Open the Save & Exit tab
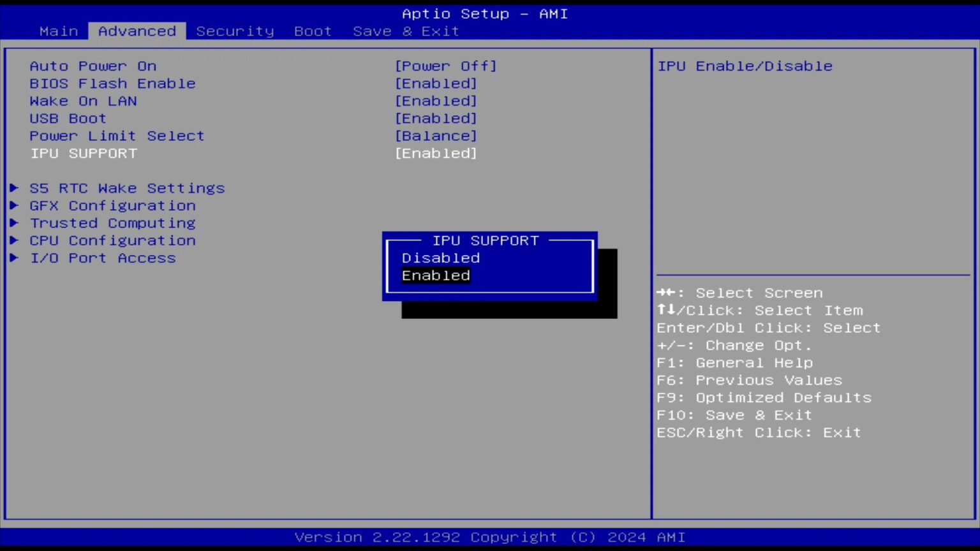 (x=406, y=31)
